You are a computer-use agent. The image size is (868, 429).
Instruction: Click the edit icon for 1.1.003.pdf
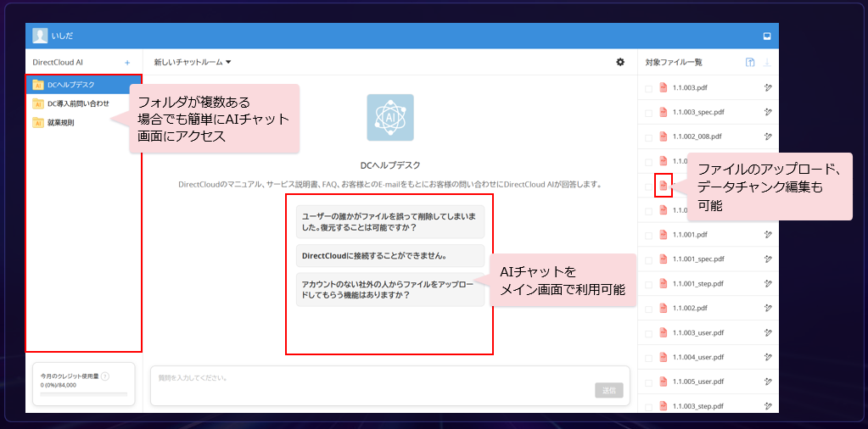(768, 87)
